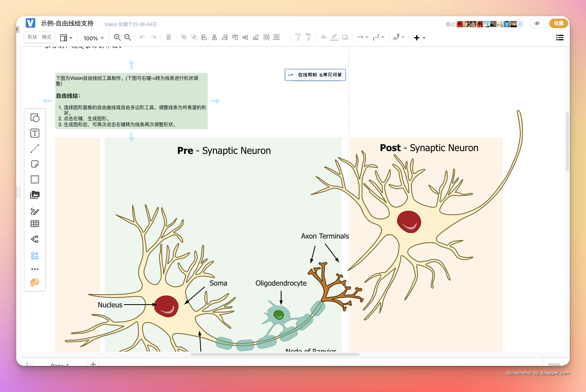Click the document title 示例-自由线绘支持

(x=67, y=23)
